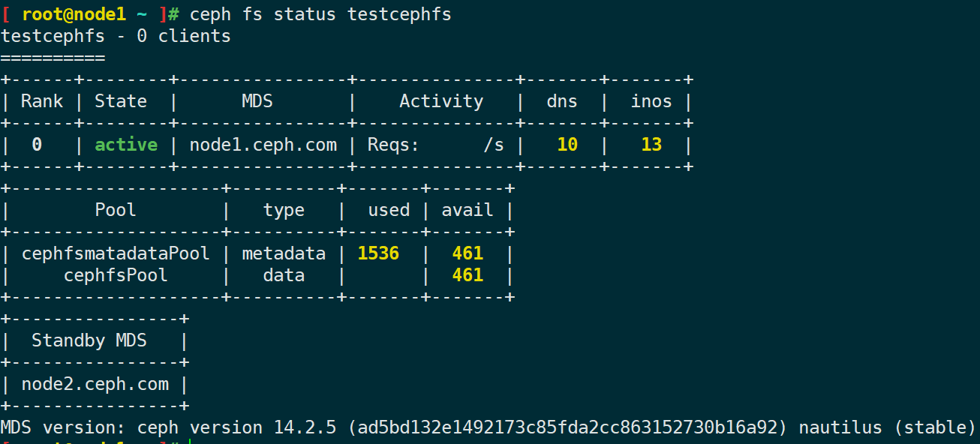Select the 'testcephfs - 0 clients' line
Screen dimensions: 980x444
[116, 36]
